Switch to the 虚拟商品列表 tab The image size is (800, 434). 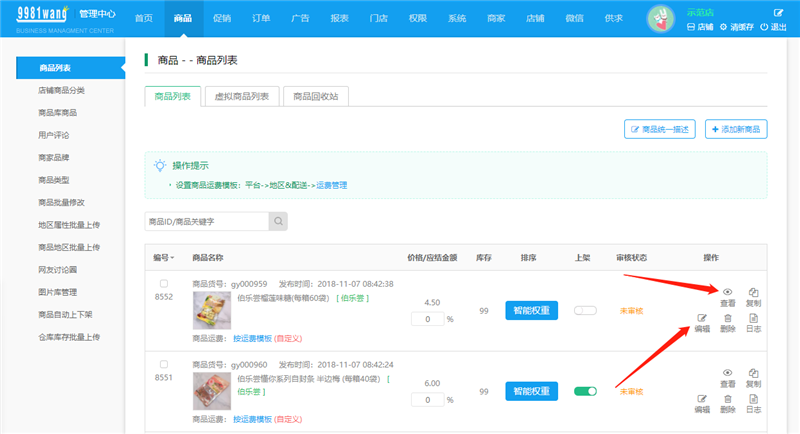pos(241,96)
